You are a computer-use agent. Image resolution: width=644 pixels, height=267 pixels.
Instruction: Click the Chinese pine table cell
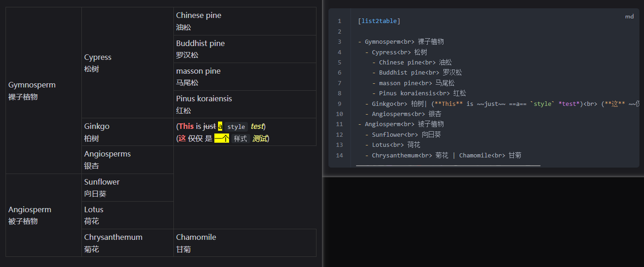click(245, 21)
